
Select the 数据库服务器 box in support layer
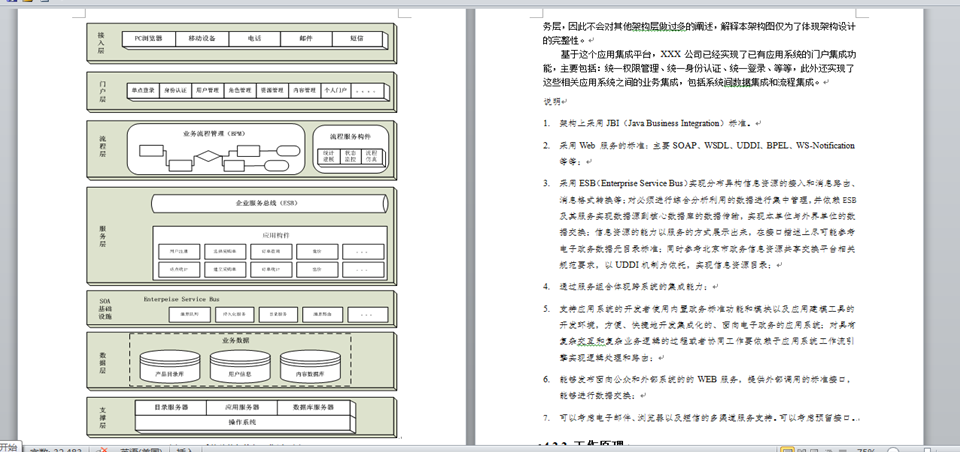tap(313, 407)
